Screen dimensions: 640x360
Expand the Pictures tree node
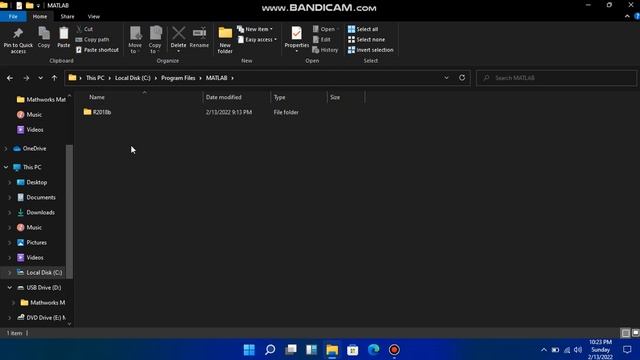(10, 242)
